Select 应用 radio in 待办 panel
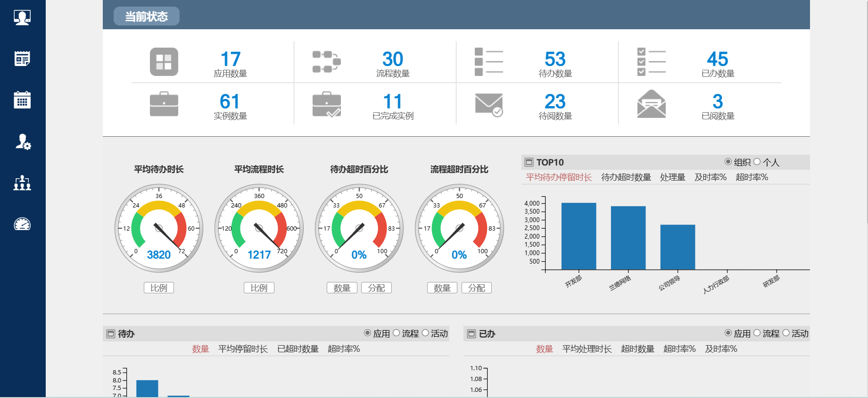Screen dimensions: 868x398 368,333
